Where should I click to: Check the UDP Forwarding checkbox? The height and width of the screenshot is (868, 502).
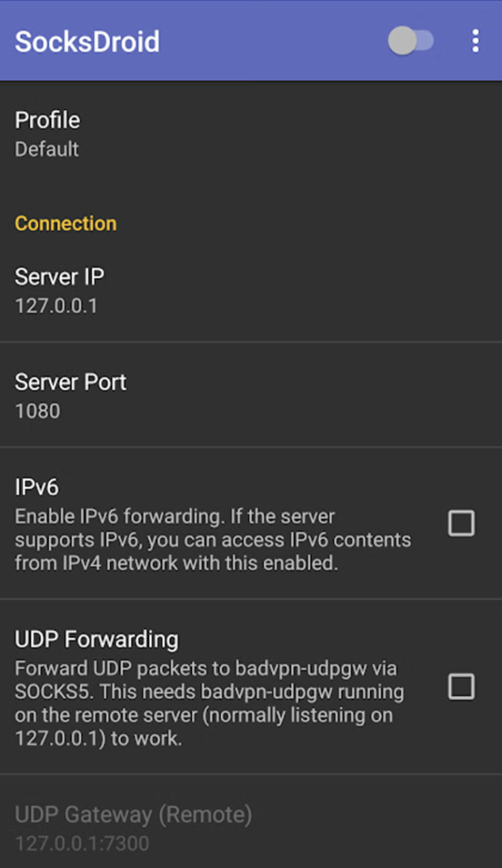(x=461, y=687)
